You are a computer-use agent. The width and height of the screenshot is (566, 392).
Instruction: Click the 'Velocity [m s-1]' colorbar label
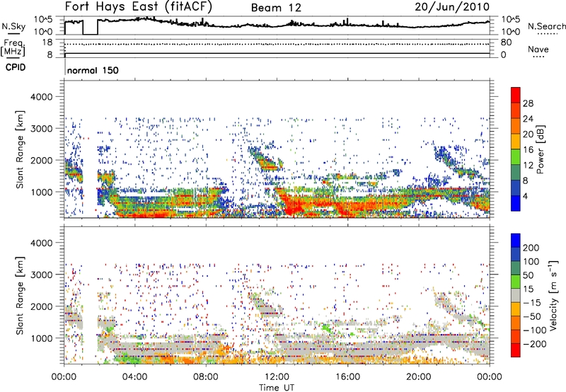(x=553, y=295)
